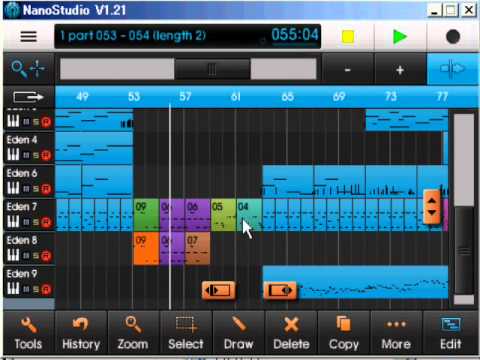
Task: Start playback with green play button
Action: [x=400, y=37]
